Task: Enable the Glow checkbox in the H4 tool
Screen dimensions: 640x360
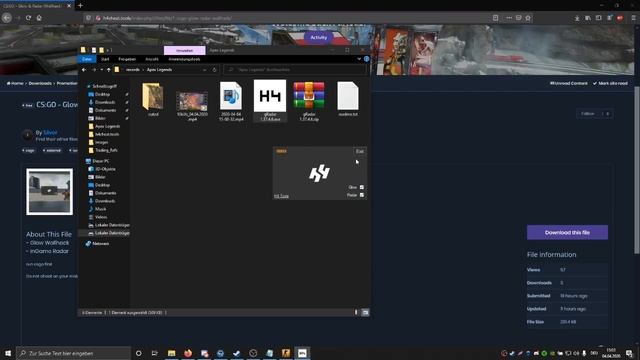Action: (362, 187)
